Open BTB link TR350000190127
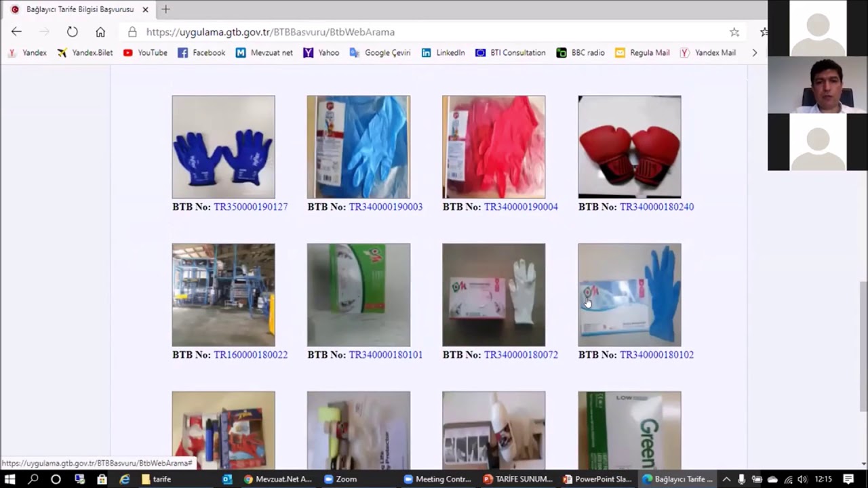Screen dimensions: 868x488 click(x=251, y=207)
